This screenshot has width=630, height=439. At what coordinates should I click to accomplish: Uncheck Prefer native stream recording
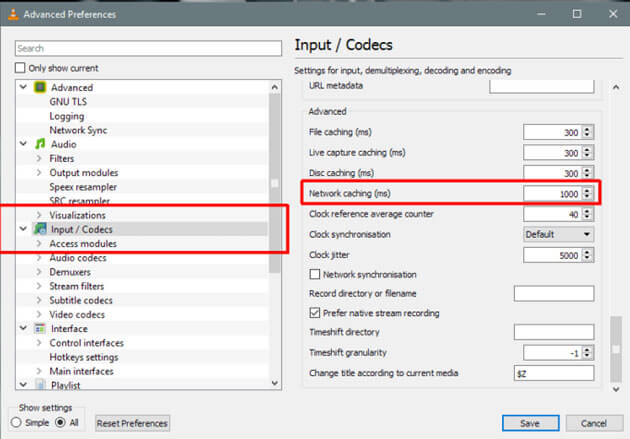tap(316, 313)
